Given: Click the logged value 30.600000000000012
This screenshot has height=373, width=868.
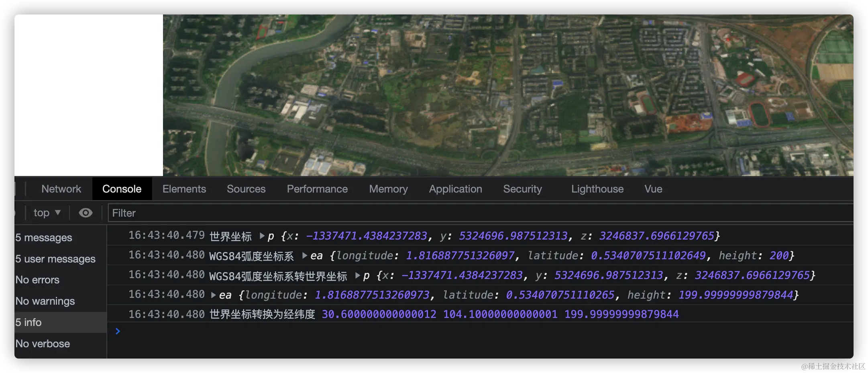Looking at the screenshot, I should coord(379,314).
